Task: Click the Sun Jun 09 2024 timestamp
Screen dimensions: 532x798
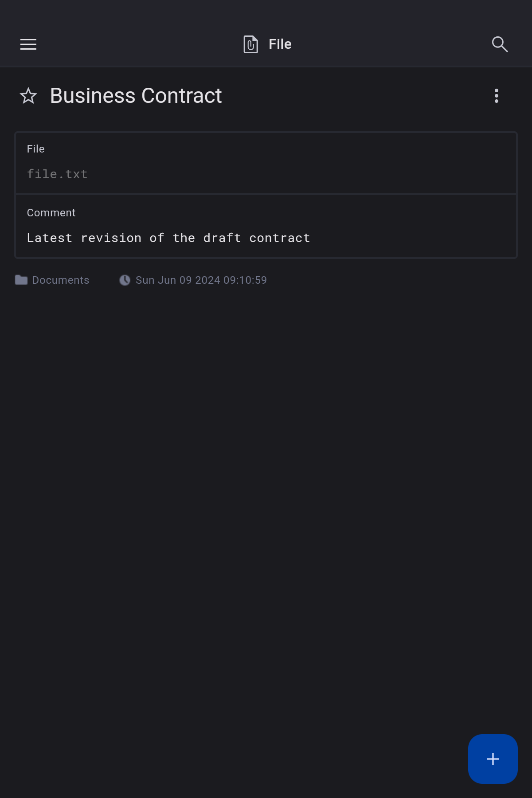Action: (x=201, y=280)
